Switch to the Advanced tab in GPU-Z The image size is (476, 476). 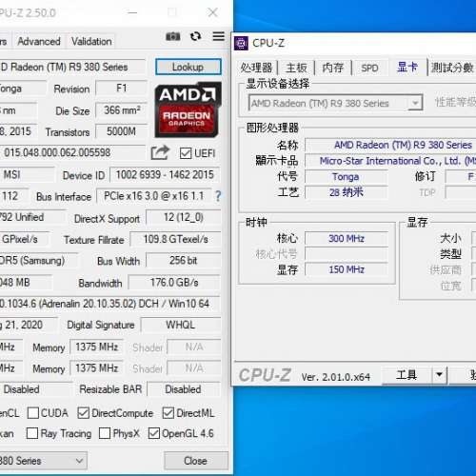click(x=39, y=41)
